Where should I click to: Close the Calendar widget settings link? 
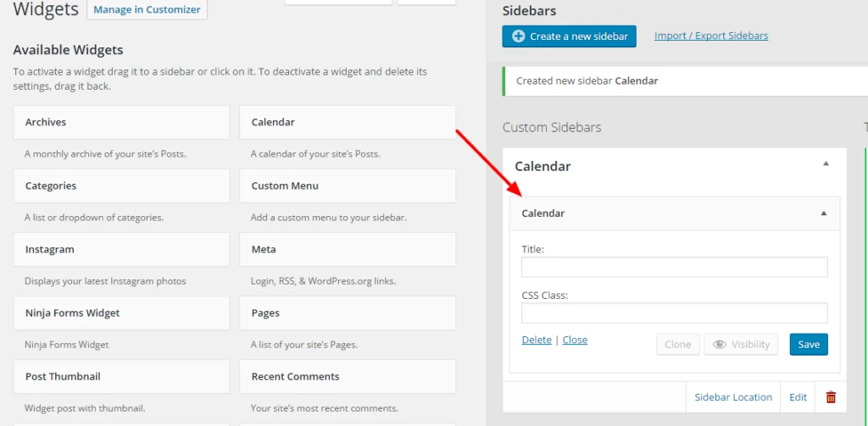575,340
